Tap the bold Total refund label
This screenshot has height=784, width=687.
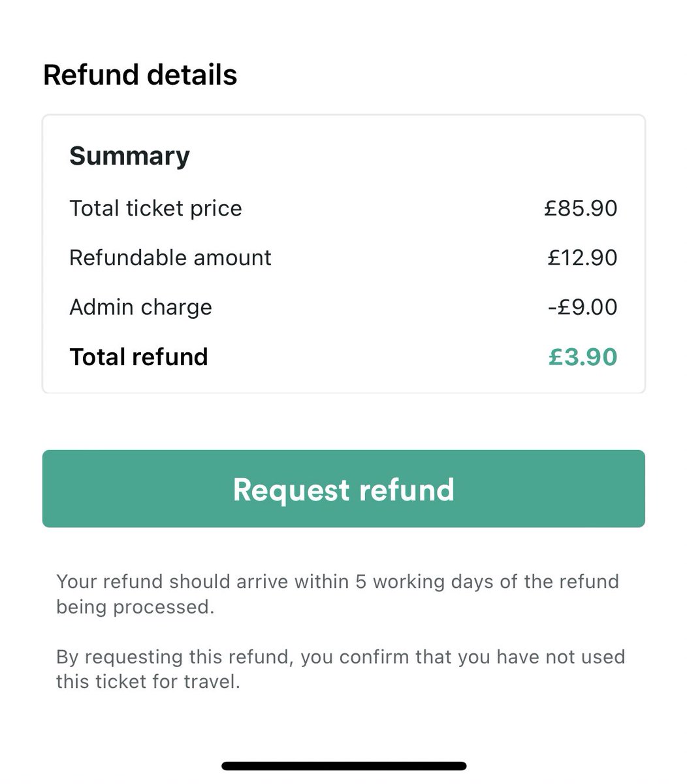138,357
